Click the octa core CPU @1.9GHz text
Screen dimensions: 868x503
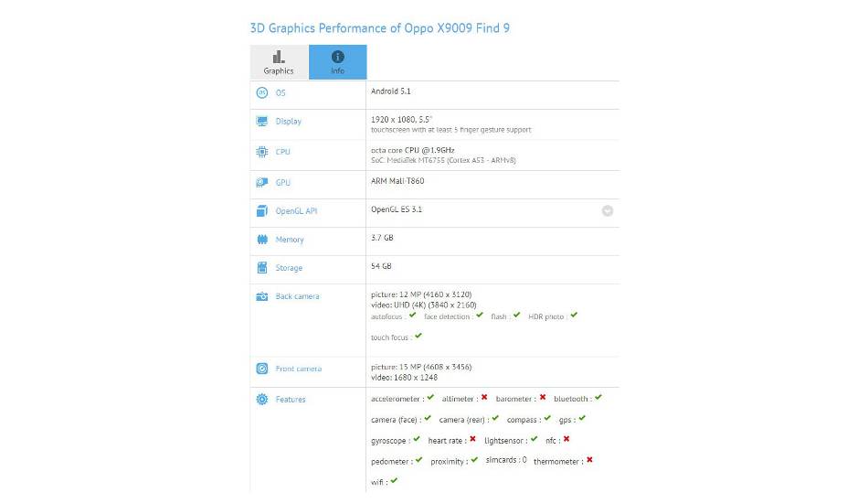click(x=412, y=150)
